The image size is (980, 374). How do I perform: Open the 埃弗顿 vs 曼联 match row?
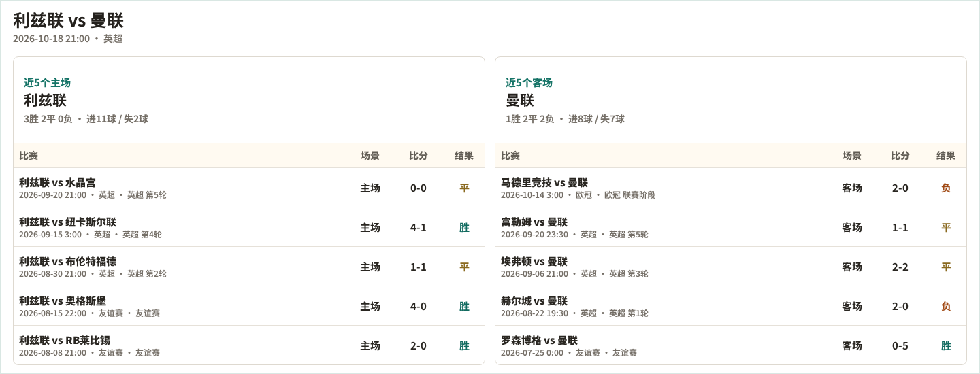click(731, 267)
